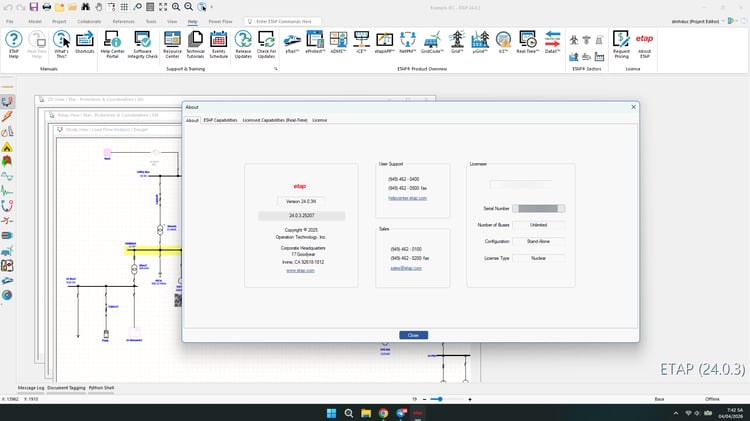The image size is (750, 421).
Task: Toggle the grid display icon
Action: 124,7
